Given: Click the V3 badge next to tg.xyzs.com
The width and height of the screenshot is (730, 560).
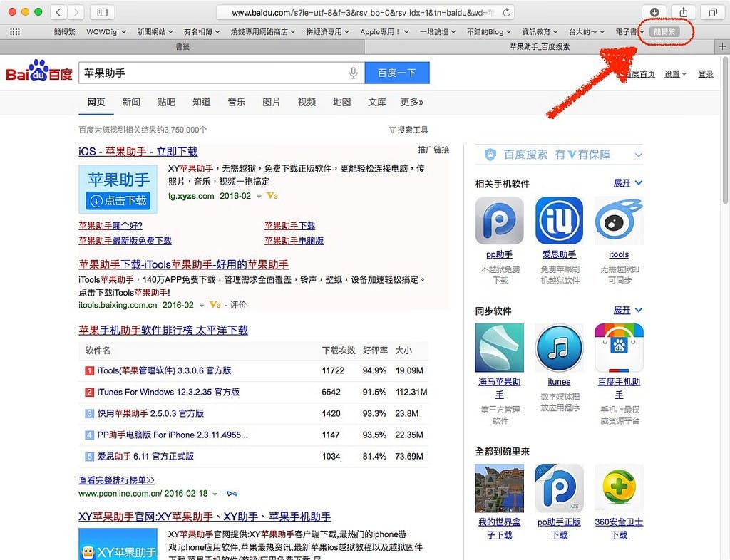Looking at the screenshot, I should (272, 196).
